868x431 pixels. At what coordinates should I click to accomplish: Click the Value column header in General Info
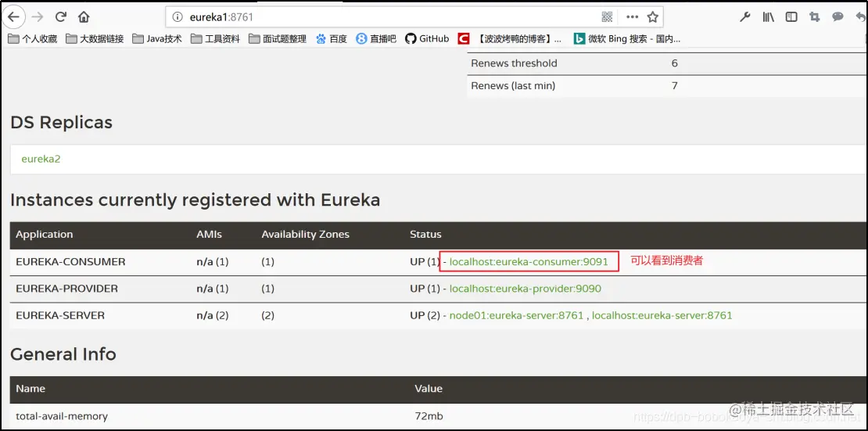pos(429,388)
